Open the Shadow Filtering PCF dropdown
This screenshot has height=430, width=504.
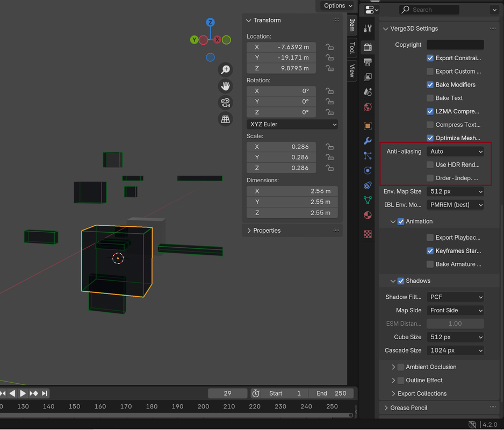(x=455, y=297)
